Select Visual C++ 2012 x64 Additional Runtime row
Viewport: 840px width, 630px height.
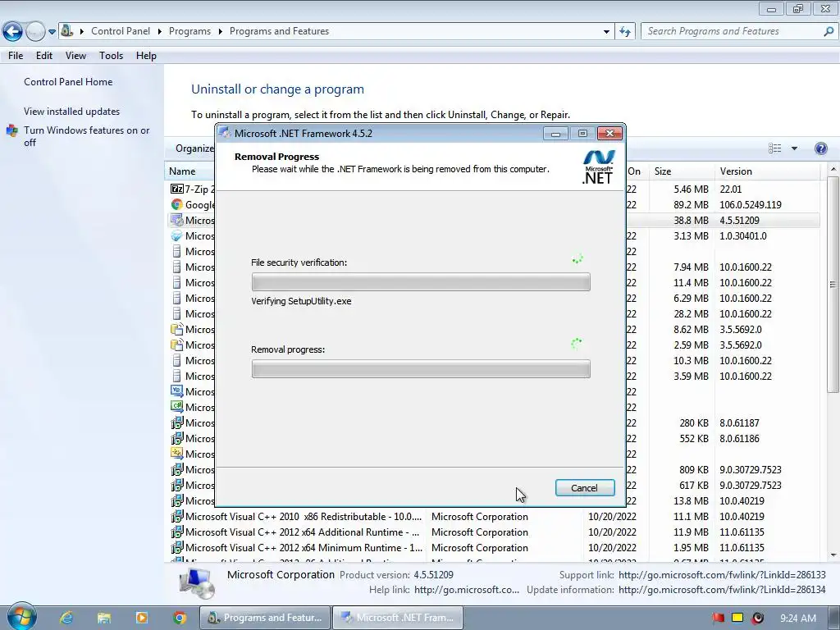493,532
